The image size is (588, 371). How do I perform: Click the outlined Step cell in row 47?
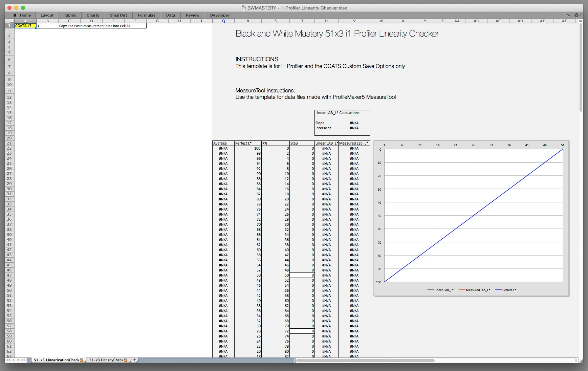coord(302,275)
